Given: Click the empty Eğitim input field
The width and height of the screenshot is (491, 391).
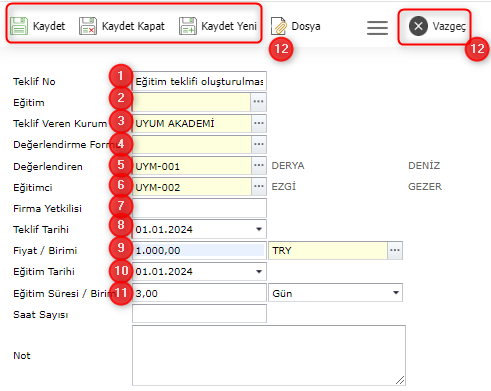Looking at the screenshot, I should tap(192, 102).
